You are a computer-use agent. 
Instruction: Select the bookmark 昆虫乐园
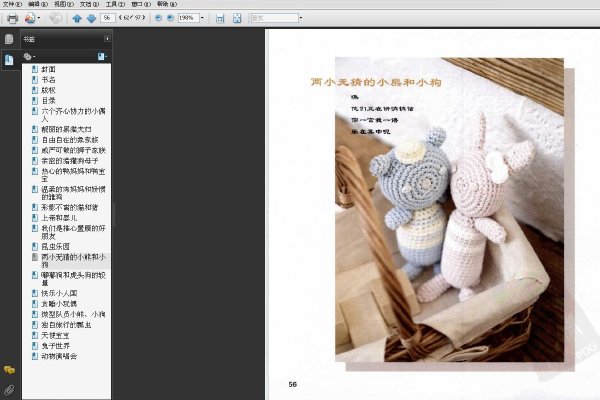55,247
